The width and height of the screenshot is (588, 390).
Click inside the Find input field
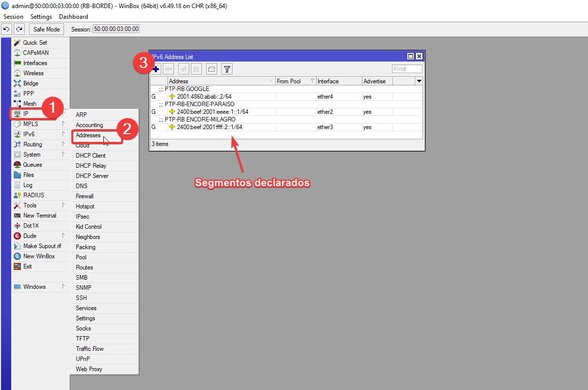pos(406,69)
